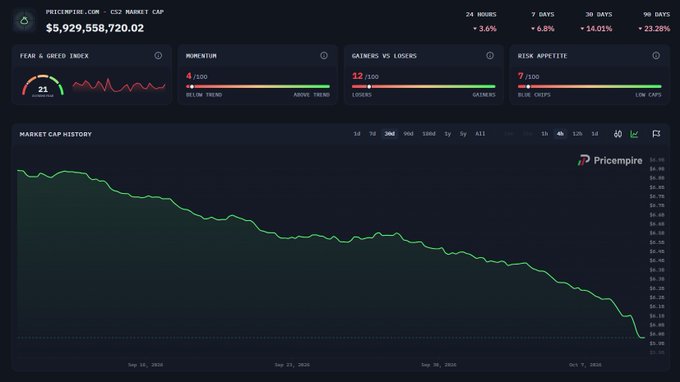
Task: Click the market cap value $5,929,558,720.02
Action: (95, 28)
